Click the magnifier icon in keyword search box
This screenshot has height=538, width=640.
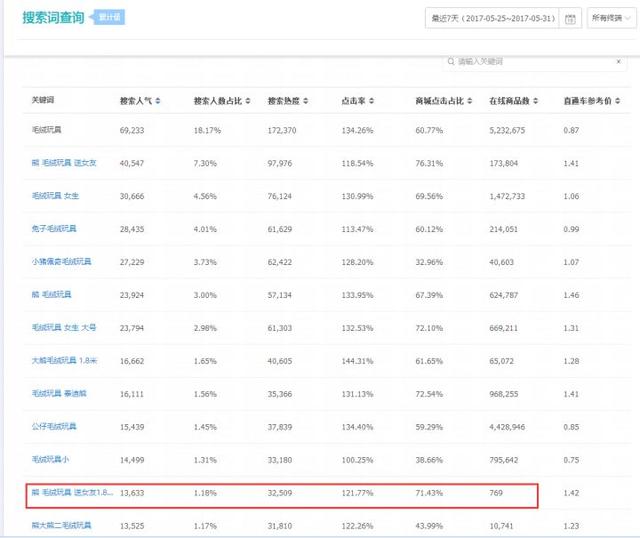coord(451,62)
